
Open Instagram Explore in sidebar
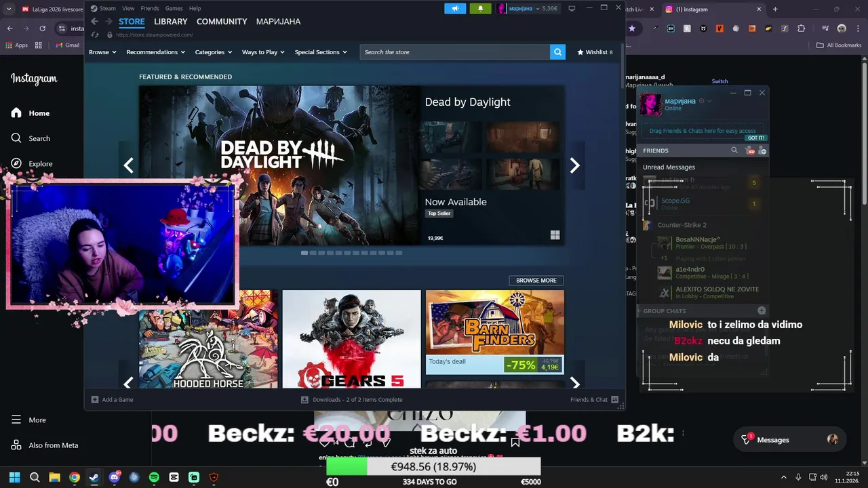pos(32,163)
